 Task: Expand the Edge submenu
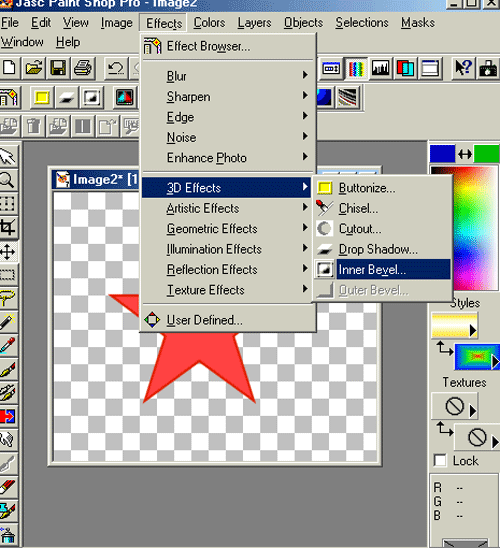coord(227,117)
